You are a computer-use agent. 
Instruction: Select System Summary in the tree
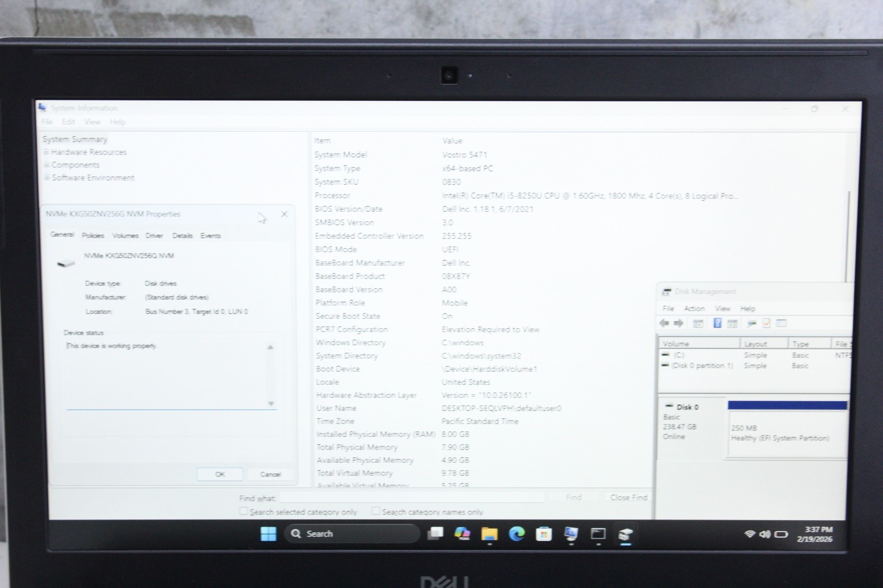(75, 139)
